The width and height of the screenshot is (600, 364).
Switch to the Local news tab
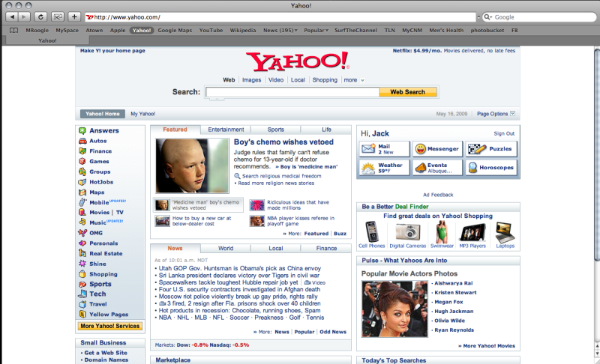[275, 248]
